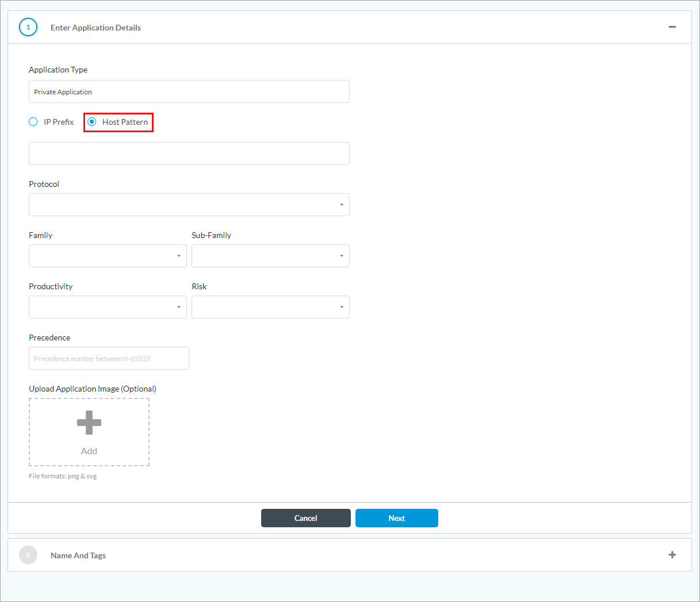Open the Risk dropdown
Viewport: 700px width, 602px height.
[x=270, y=307]
